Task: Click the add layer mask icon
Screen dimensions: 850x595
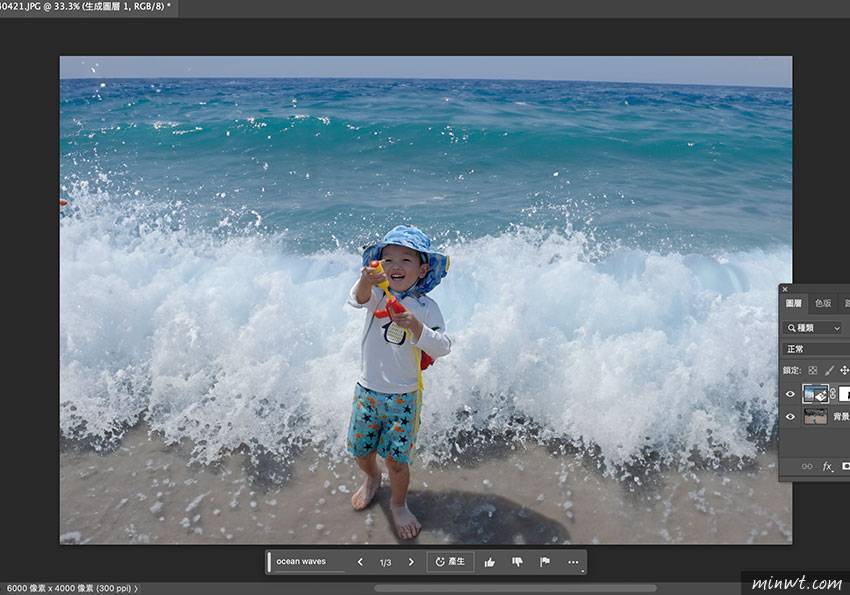Action: (x=846, y=466)
